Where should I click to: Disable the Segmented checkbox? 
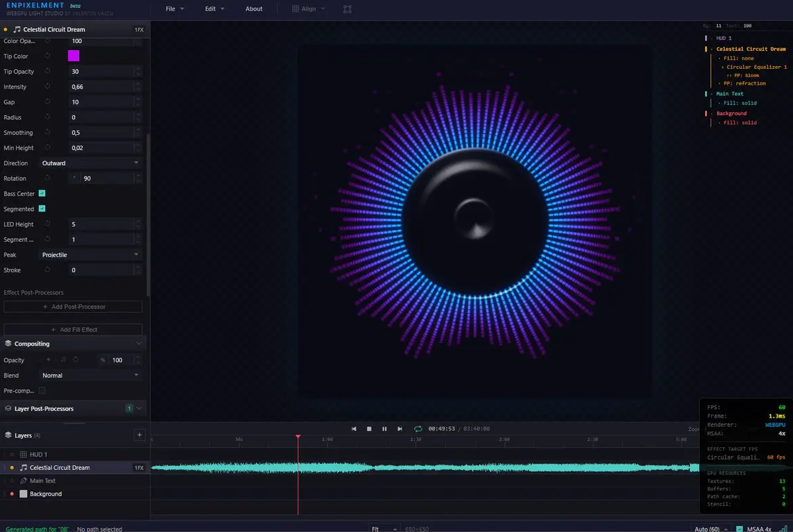[x=42, y=209]
